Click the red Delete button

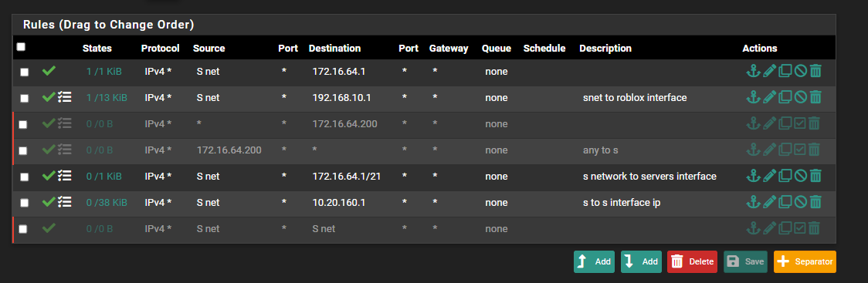point(693,261)
